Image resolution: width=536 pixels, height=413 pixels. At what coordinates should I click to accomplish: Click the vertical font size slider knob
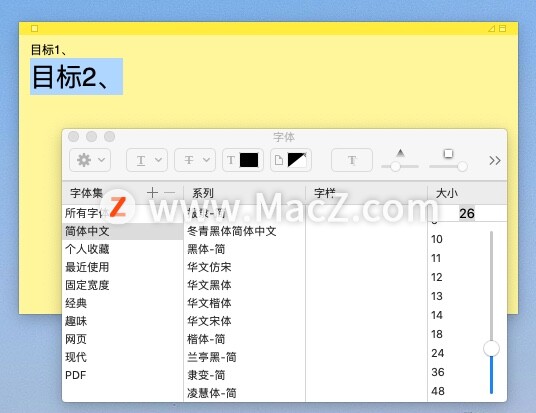click(x=492, y=348)
